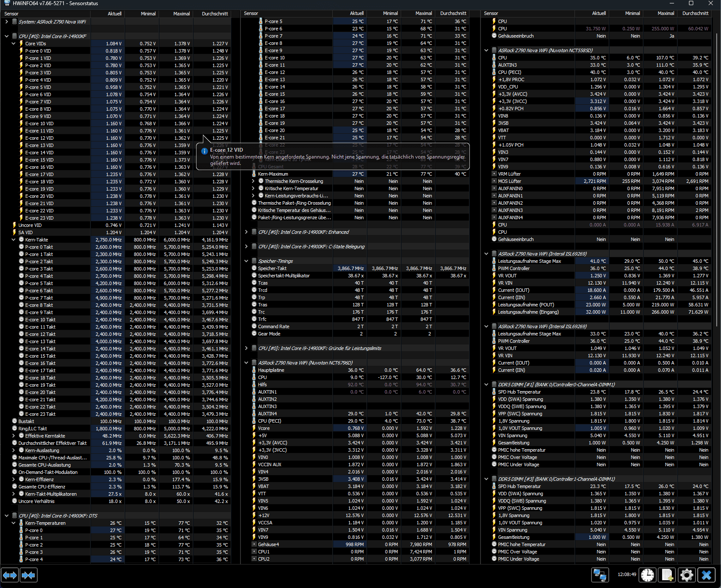Open sensor settings via gear icon

coord(686,575)
